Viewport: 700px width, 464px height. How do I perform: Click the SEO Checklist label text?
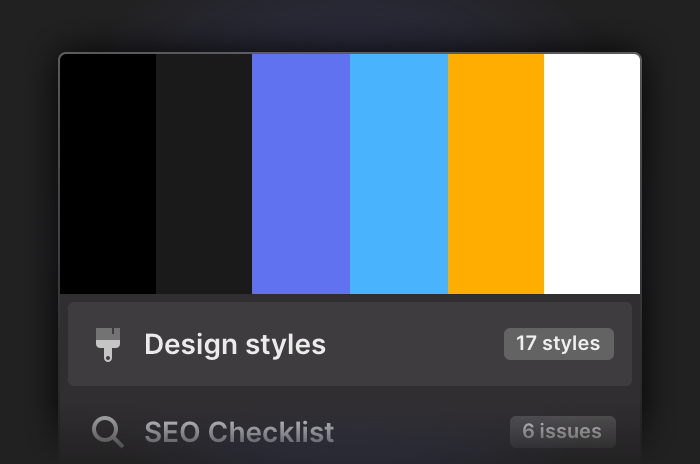239,432
